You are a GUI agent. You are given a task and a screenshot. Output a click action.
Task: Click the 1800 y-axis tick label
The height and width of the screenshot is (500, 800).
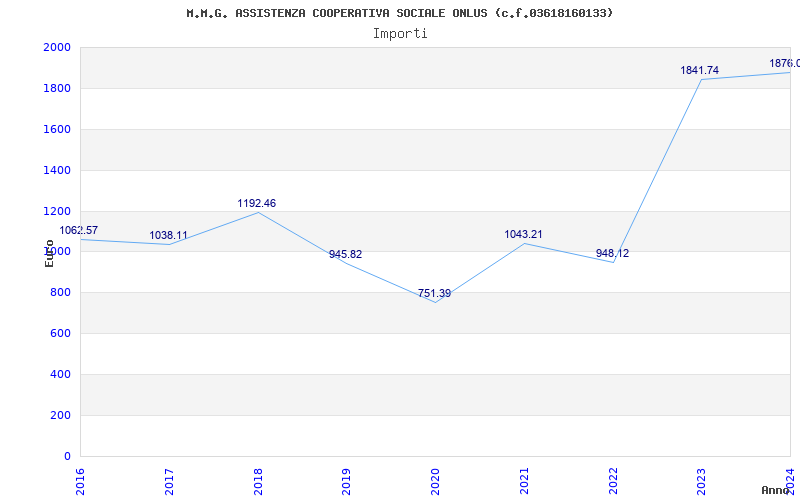tap(57, 88)
